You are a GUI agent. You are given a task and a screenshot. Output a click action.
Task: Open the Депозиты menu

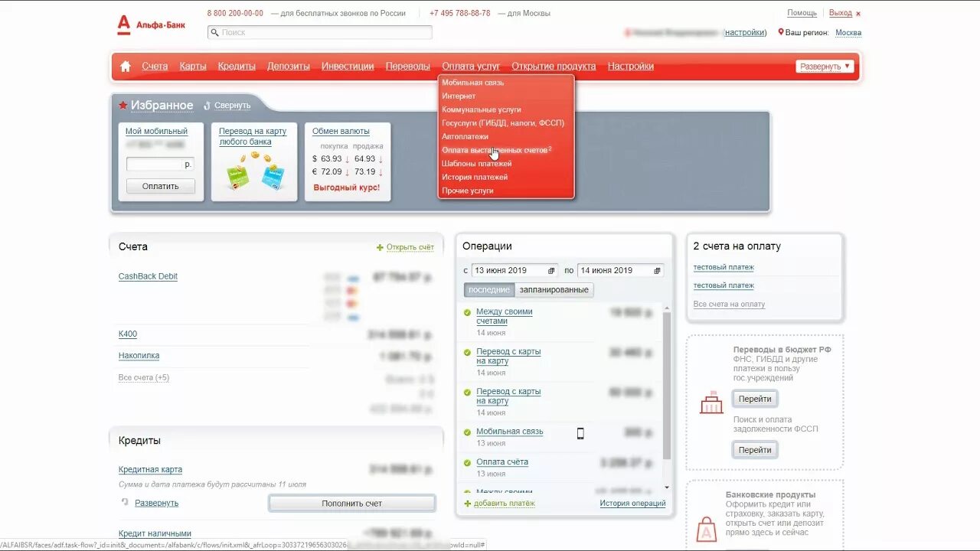pyautogui.click(x=289, y=67)
